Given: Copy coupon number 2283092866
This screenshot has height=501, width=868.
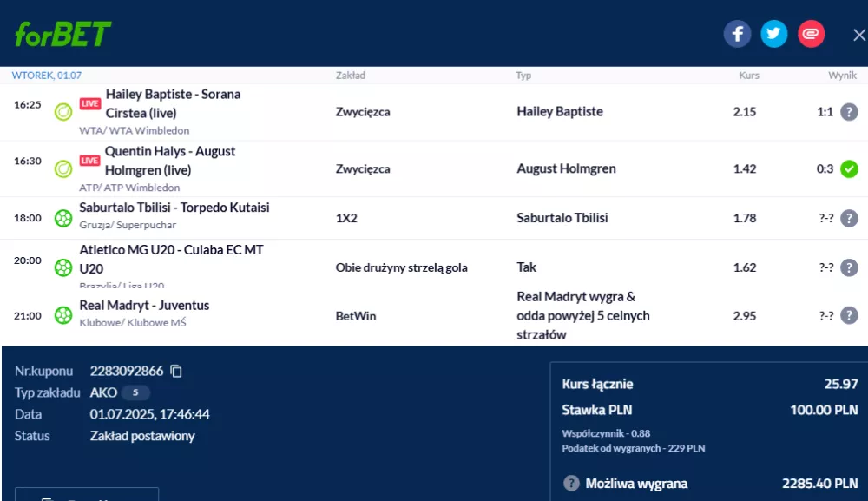Looking at the screenshot, I should [176, 371].
